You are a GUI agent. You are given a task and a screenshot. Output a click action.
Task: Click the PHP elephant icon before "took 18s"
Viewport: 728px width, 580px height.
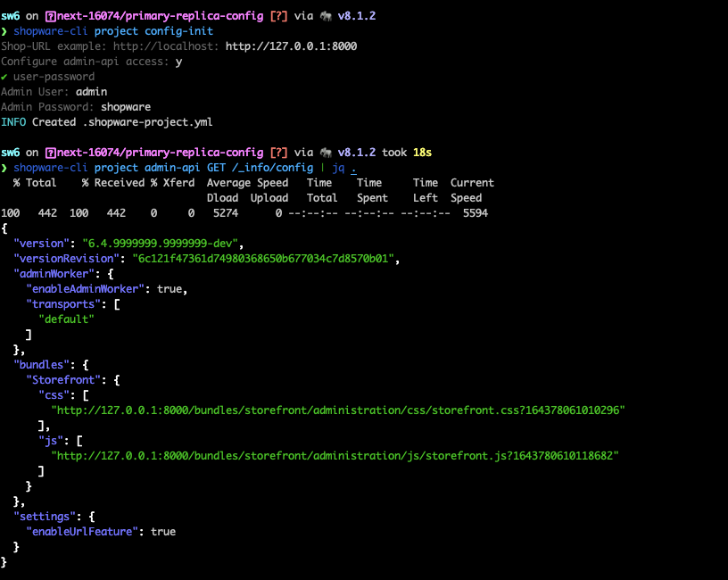(x=327, y=153)
